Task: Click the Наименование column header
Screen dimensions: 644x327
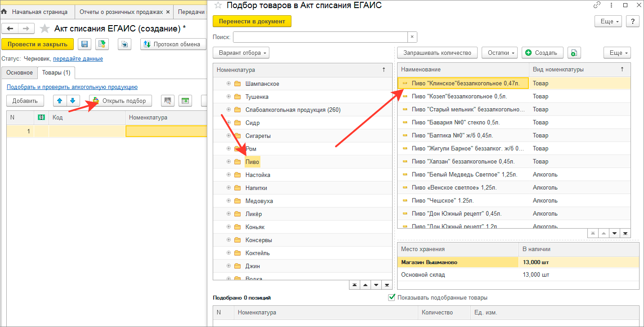Action: pos(463,70)
